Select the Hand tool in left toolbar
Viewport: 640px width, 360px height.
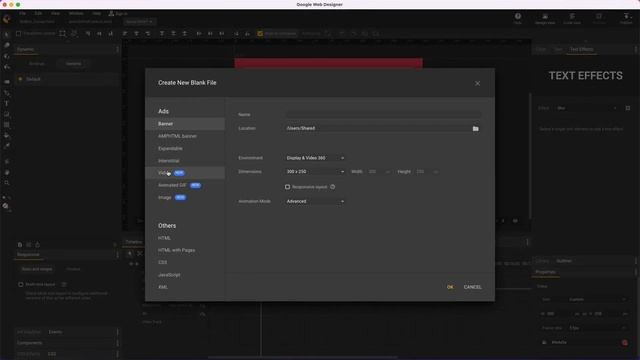click(x=7, y=172)
